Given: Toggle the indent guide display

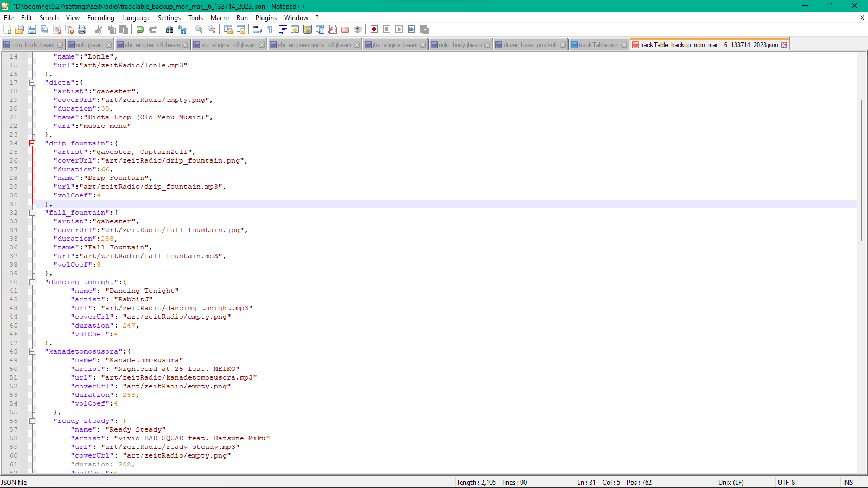Looking at the screenshot, I should coord(283,29).
